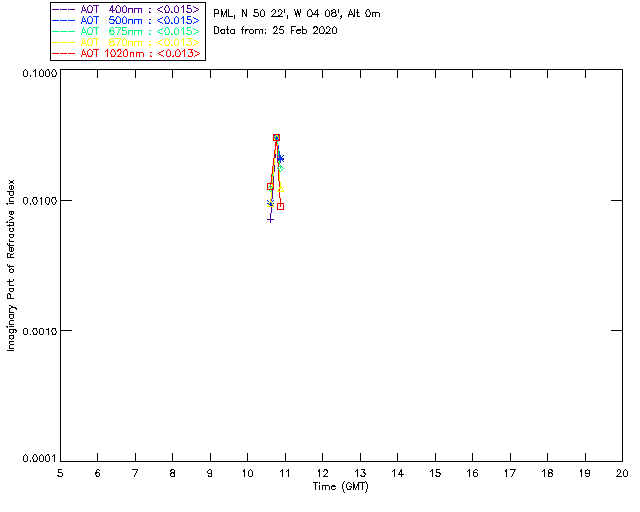Click the AOT 400nm legend entry
The image size is (640, 512).
126,9
